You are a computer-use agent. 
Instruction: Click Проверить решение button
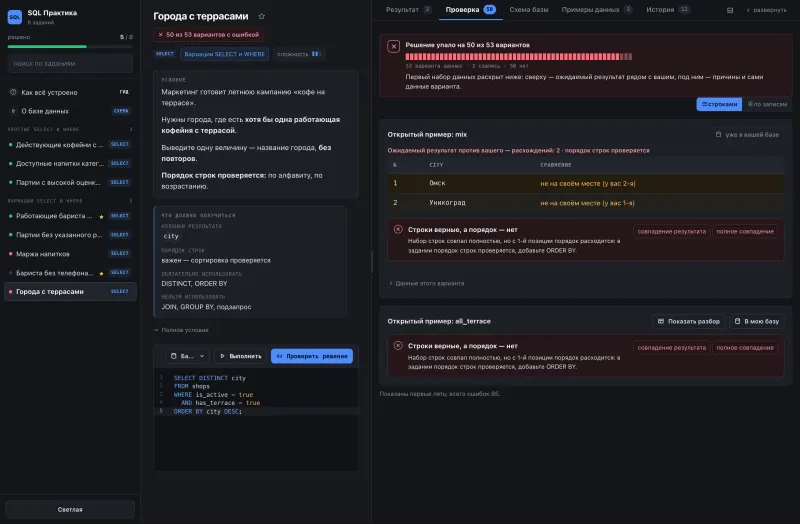[312, 356]
